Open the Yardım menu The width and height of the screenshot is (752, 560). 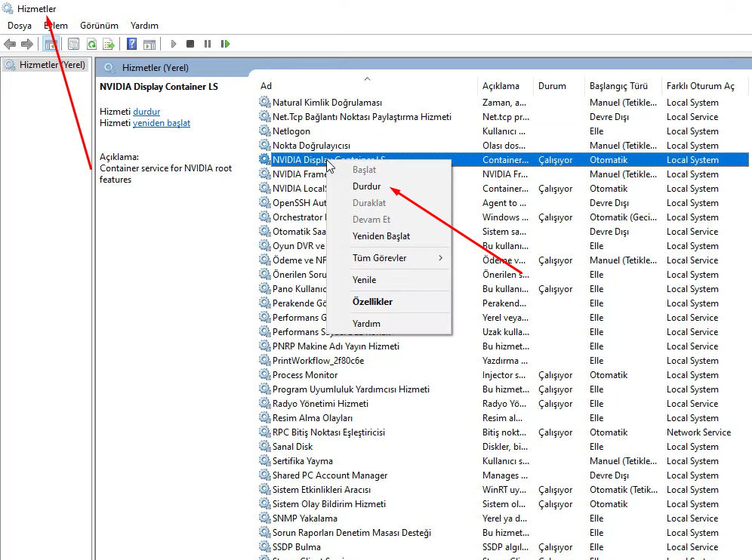[x=144, y=26]
